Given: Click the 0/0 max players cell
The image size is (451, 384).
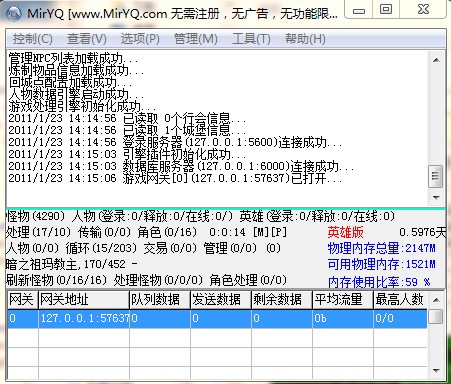Looking at the screenshot, I should [x=400, y=318].
